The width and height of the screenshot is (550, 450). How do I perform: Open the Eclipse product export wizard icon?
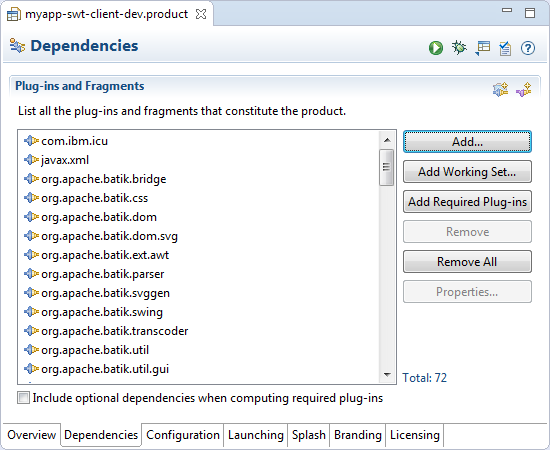(x=482, y=48)
